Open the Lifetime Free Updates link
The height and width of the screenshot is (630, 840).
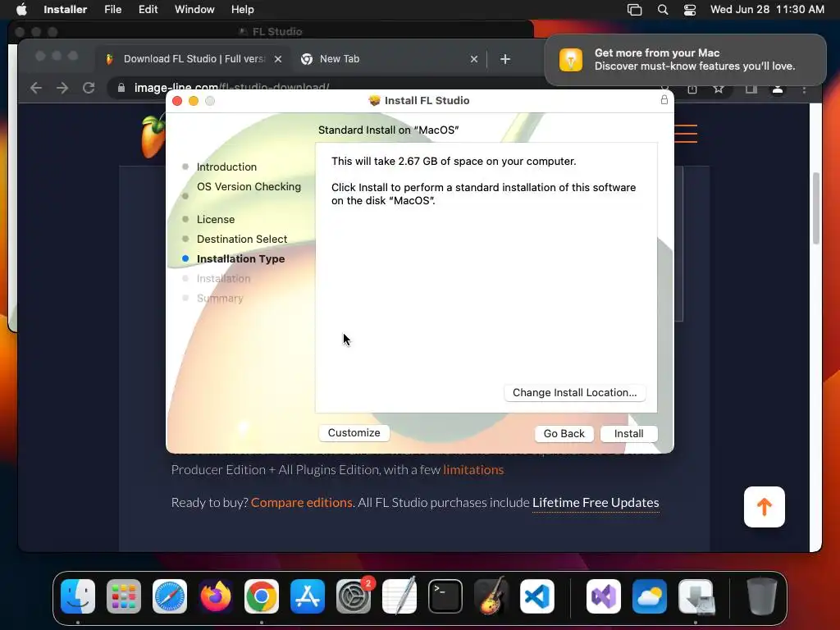(x=596, y=503)
